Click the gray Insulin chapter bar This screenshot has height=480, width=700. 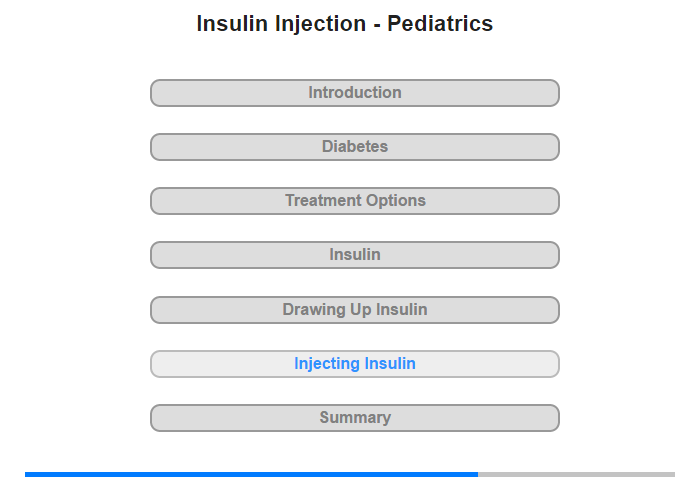[x=354, y=255]
